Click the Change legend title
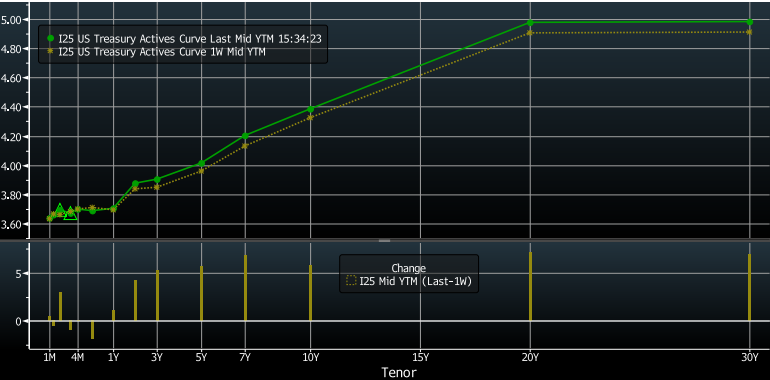 point(409,268)
